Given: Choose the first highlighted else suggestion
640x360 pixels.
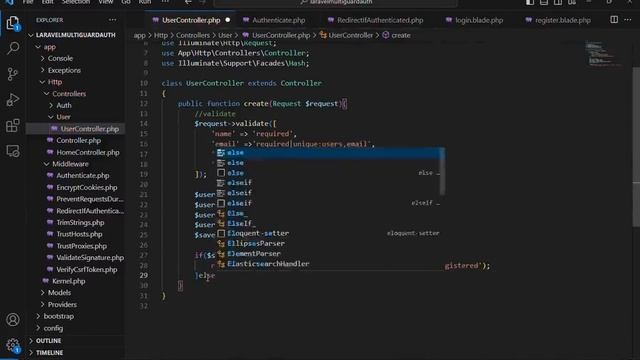Looking at the screenshot, I should pos(328,153).
